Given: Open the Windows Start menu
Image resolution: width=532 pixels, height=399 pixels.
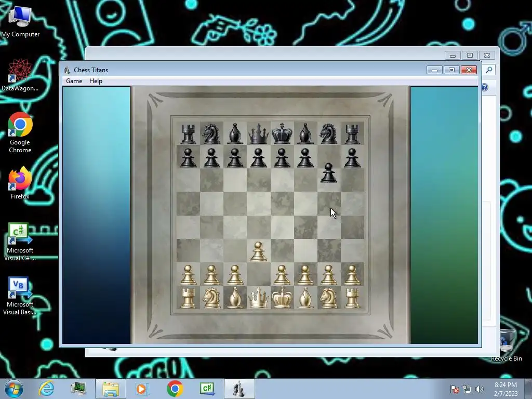Looking at the screenshot, I should coord(14,389).
